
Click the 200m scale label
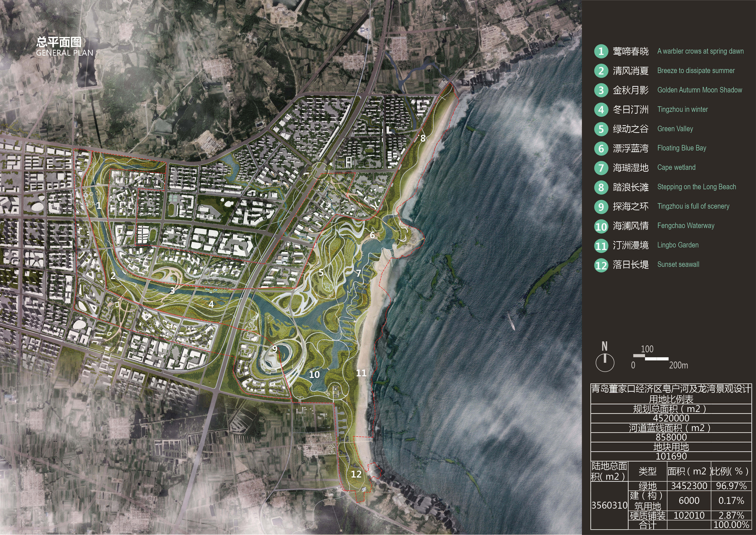click(678, 365)
